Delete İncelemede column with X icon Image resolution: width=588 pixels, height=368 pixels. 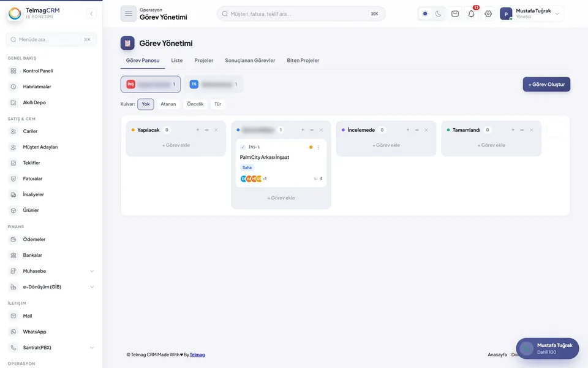[426, 130]
